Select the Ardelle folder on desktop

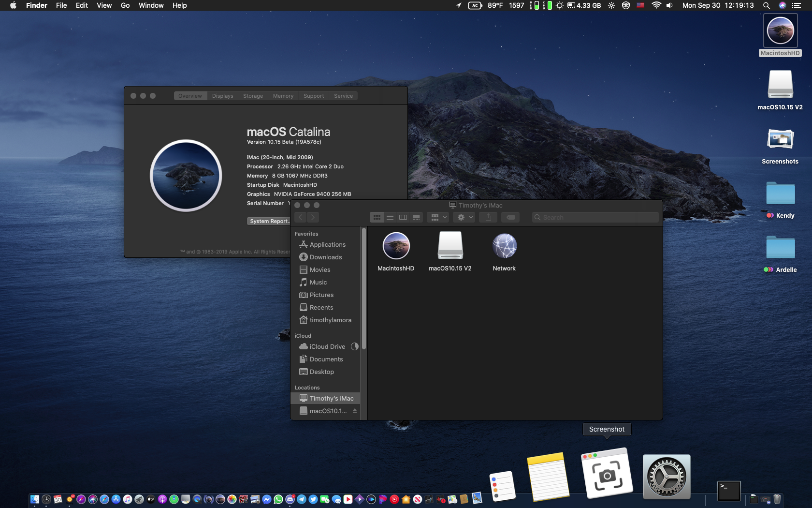780,254
